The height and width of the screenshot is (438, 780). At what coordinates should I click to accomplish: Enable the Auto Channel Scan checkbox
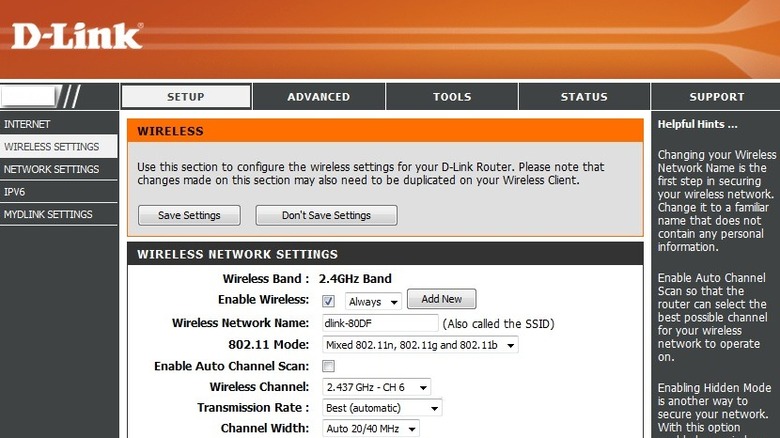(328, 366)
